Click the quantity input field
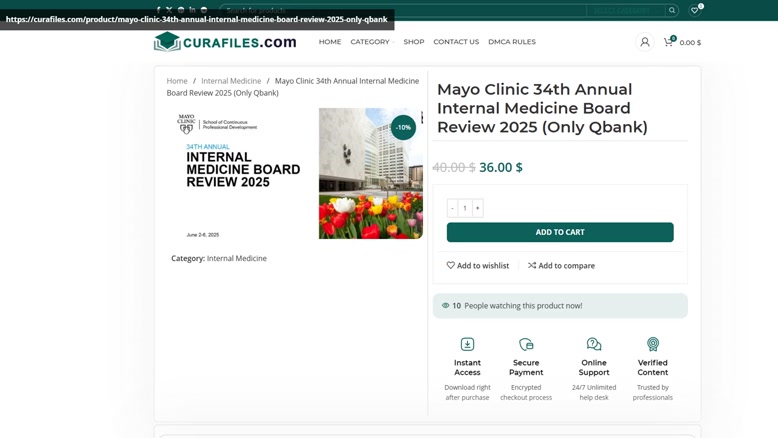This screenshot has height=438, width=778. tap(465, 208)
